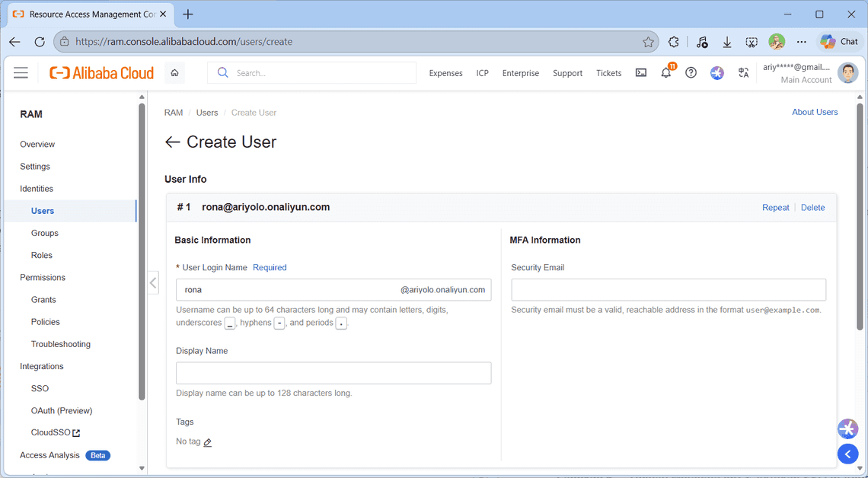
Task: Open the Expenses menu
Action: pyautogui.click(x=445, y=73)
